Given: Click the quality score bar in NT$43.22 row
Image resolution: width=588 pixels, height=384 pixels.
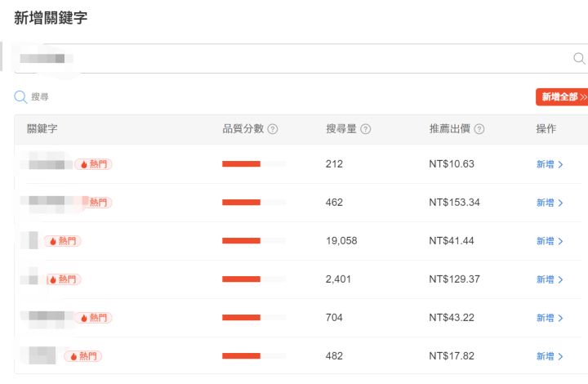Looking at the screenshot, I should 254,318.
